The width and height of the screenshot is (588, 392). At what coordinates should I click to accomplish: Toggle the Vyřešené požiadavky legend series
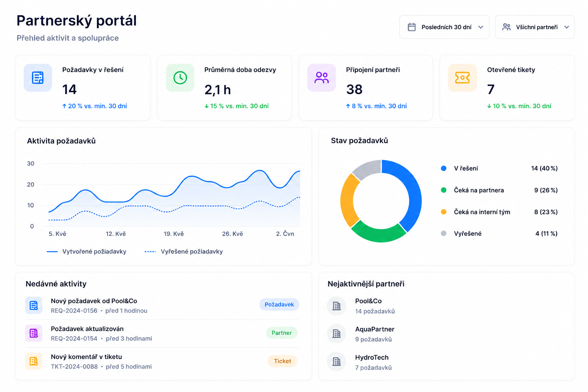click(x=184, y=252)
